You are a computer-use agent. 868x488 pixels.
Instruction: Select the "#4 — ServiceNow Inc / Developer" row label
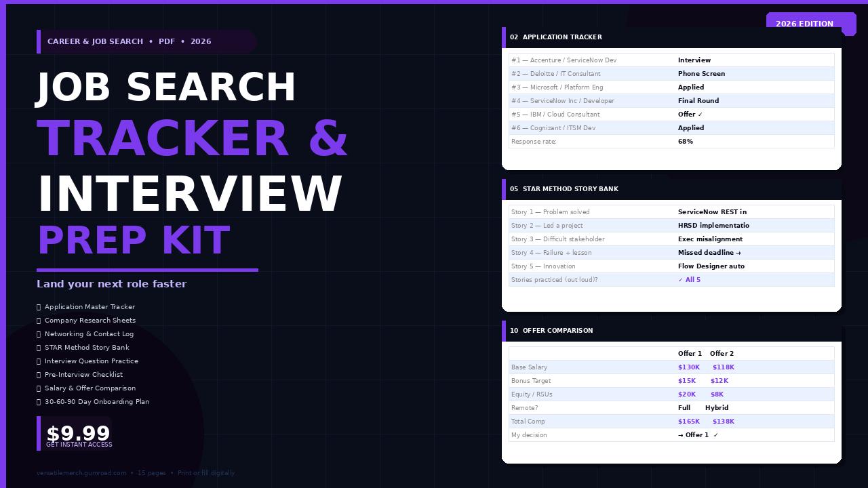pos(563,101)
